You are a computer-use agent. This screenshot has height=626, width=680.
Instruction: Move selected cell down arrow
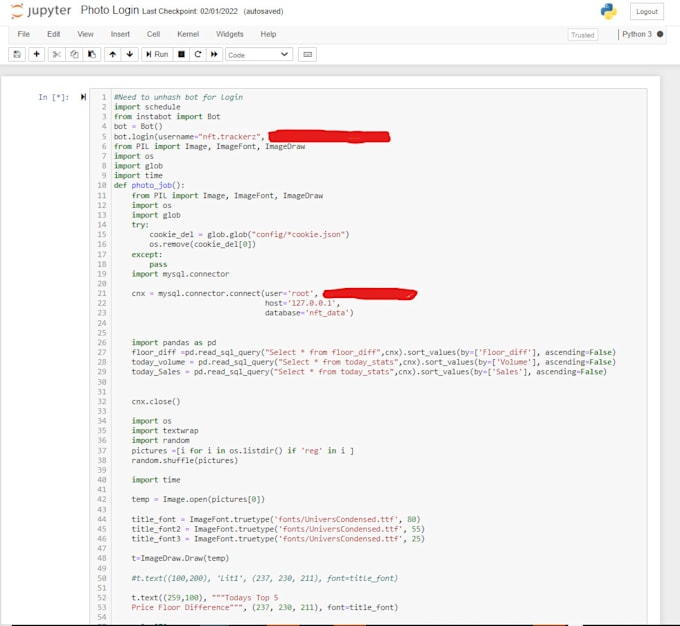[x=130, y=54]
